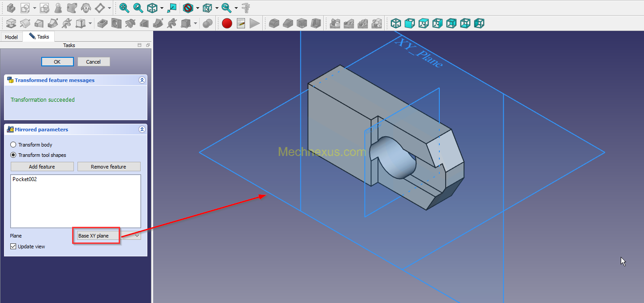
Task: Switch to the Tasks tab
Action: [x=39, y=36]
